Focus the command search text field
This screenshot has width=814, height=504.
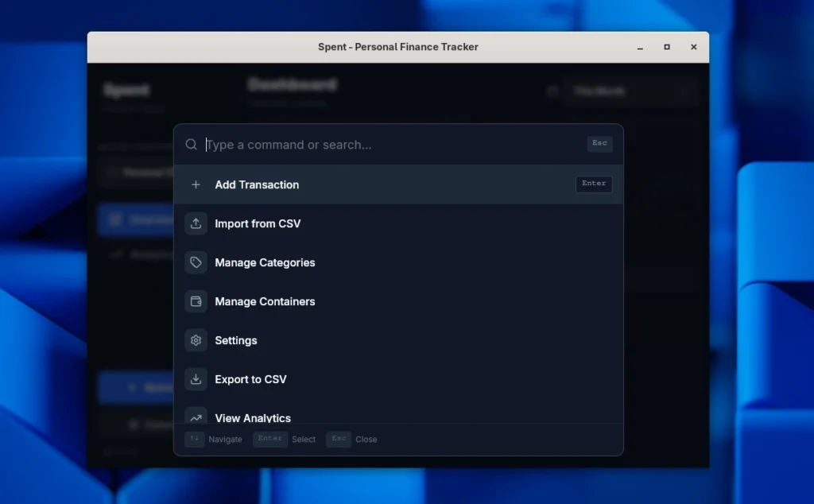[x=390, y=145]
